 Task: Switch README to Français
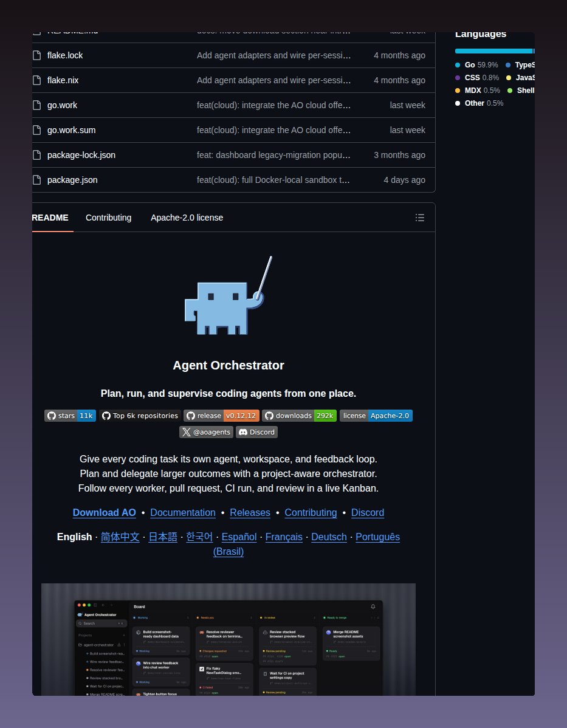284,537
